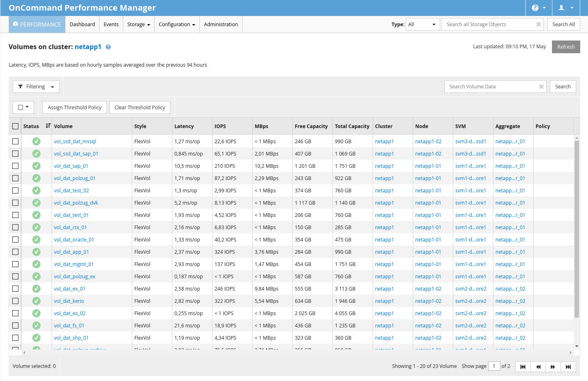Click the status icon of vol_dat_fs_01

click(x=36, y=325)
